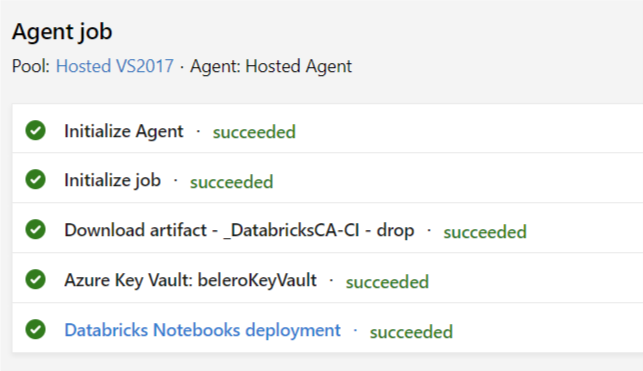Click the Databricks Notebooks deployment checkmark icon
This screenshot has height=371, width=643.
pos(36,329)
